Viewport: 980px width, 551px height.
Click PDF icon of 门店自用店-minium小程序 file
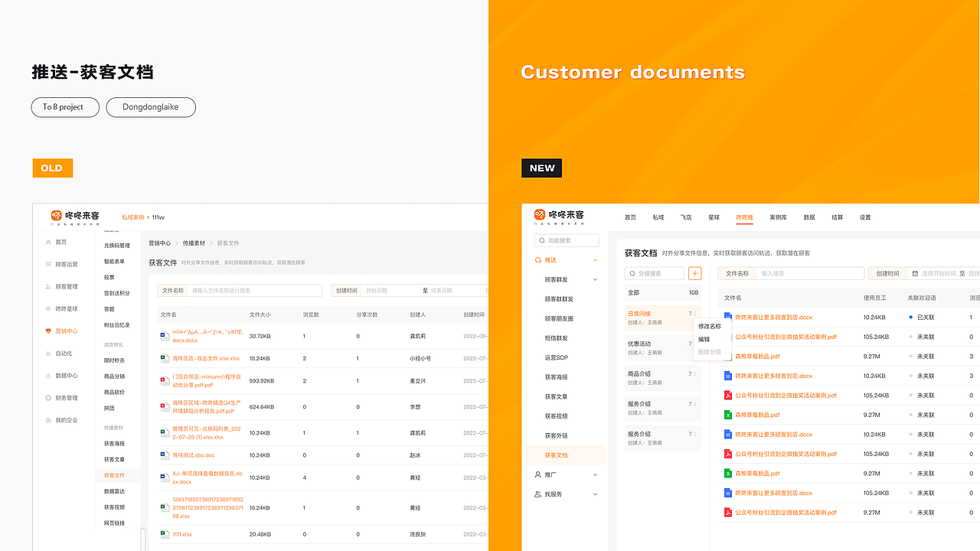coord(164,380)
